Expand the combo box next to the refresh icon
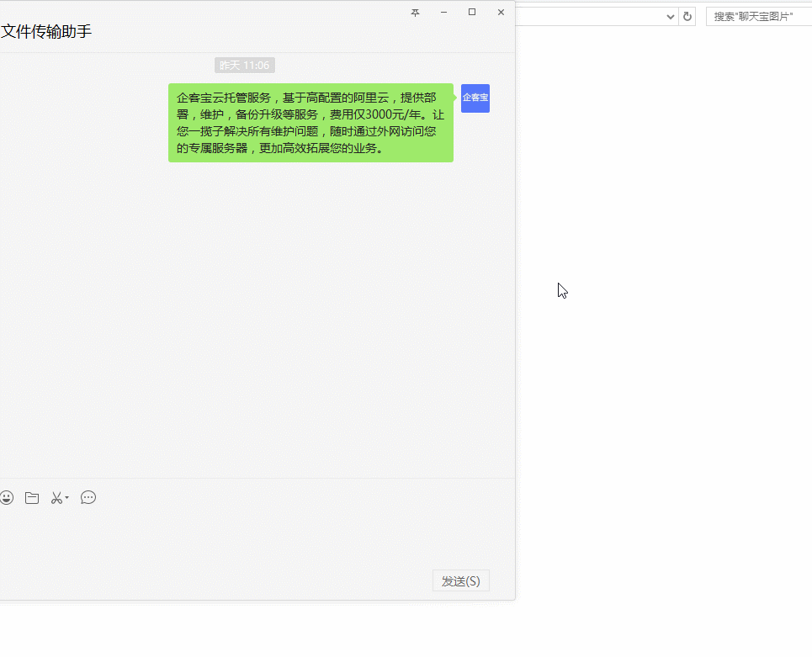 pyautogui.click(x=671, y=16)
